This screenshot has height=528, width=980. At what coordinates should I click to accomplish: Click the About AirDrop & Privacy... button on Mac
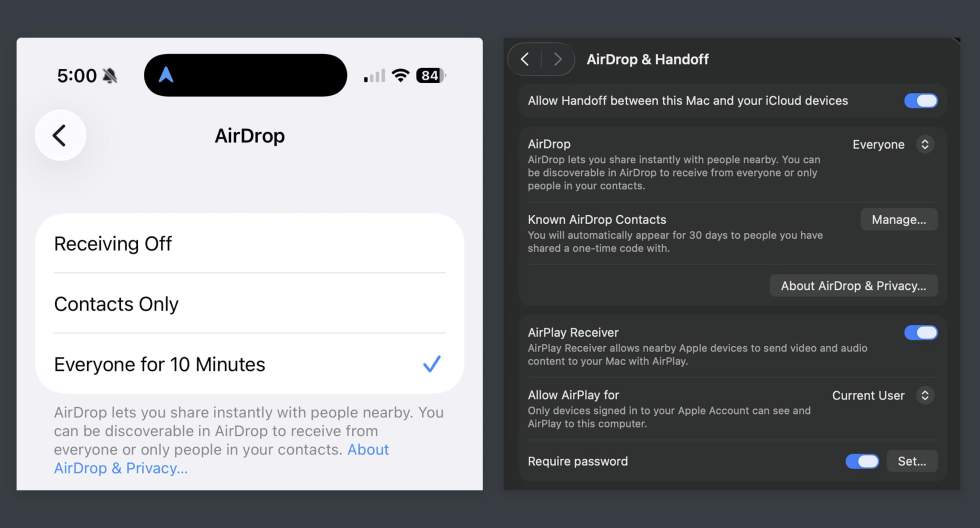[853, 286]
